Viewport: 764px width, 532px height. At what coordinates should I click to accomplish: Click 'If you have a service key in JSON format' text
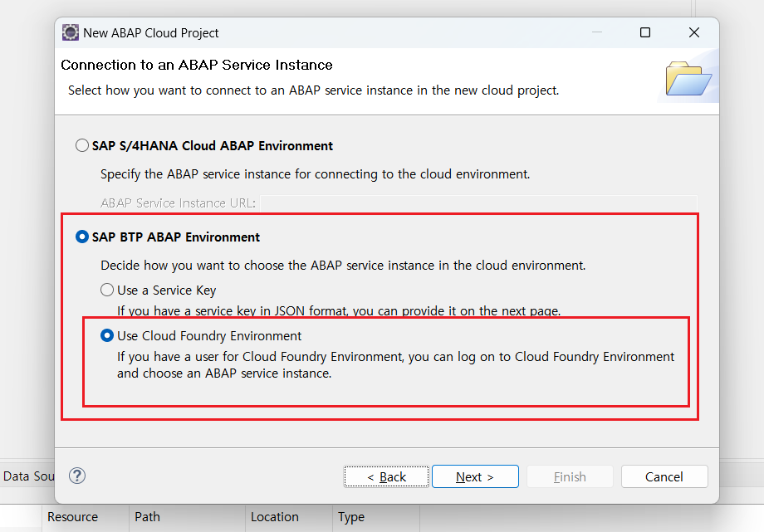339,311
